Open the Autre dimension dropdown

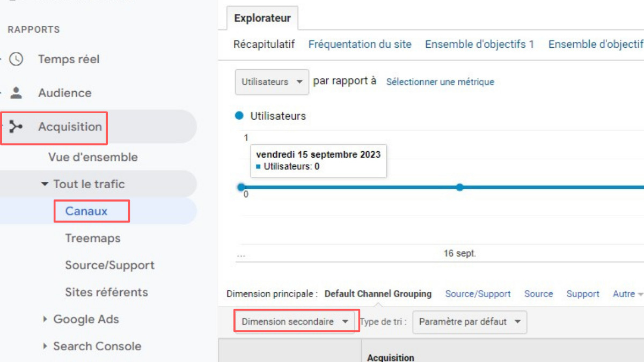coord(627,294)
